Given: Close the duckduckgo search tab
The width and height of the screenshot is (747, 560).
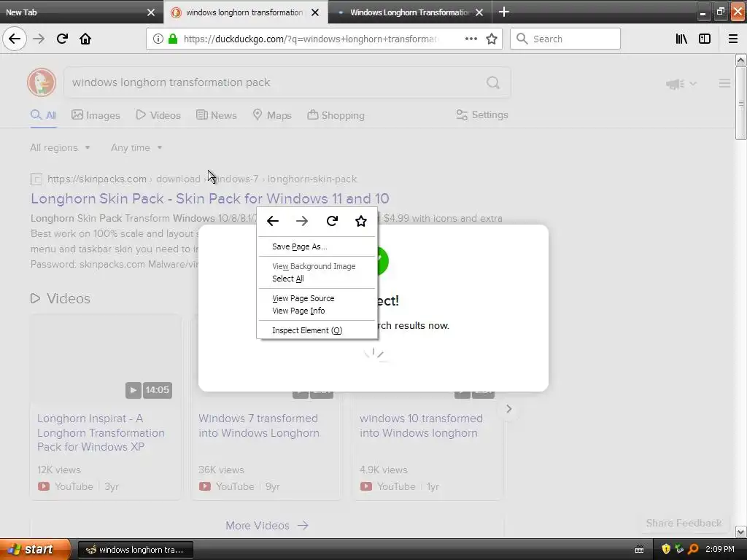Looking at the screenshot, I should click(x=315, y=12).
